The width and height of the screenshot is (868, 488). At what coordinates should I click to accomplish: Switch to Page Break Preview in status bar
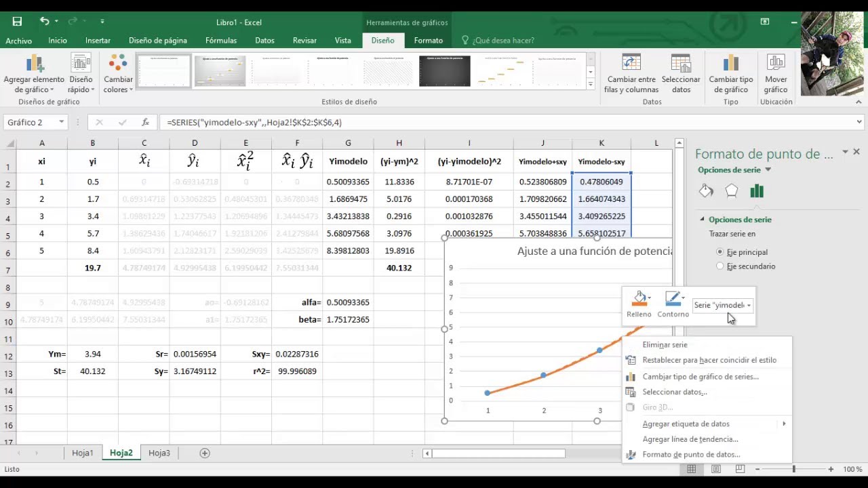pos(740,469)
